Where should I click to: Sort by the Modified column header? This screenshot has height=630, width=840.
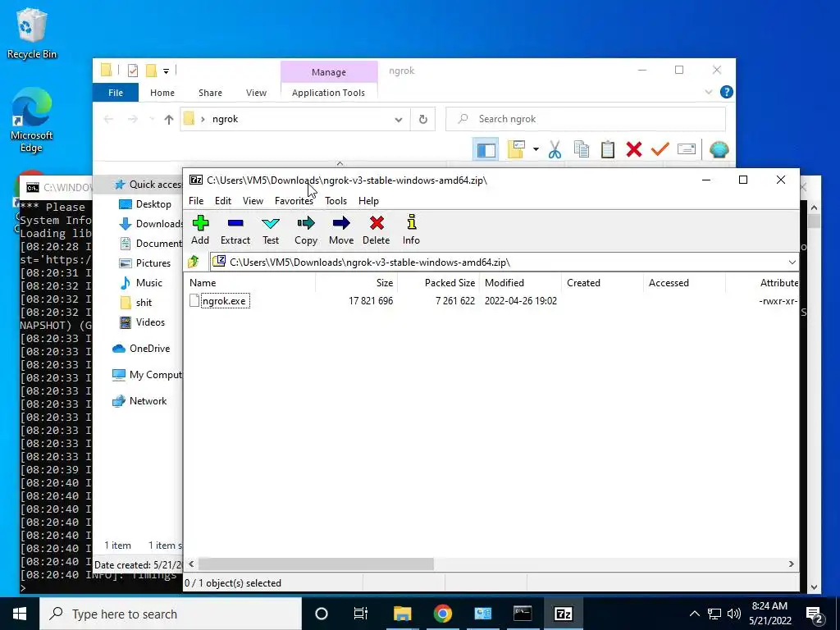pyautogui.click(x=520, y=283)
